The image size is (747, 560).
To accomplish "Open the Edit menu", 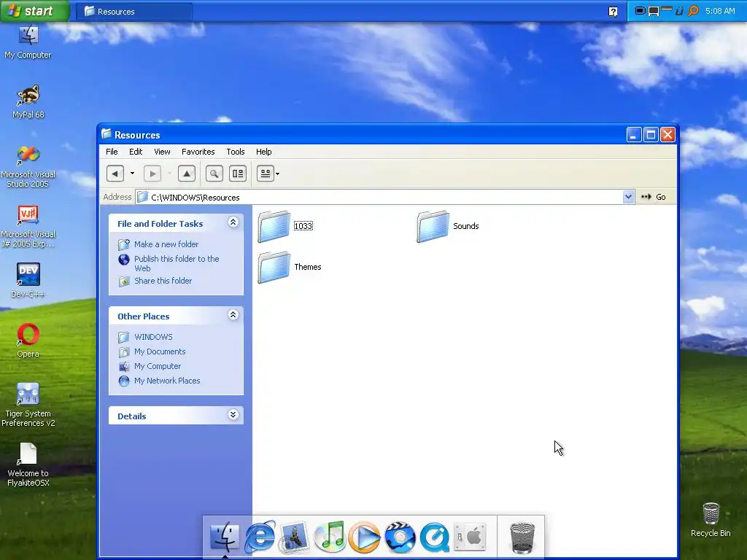I will [x=136, y=152].
